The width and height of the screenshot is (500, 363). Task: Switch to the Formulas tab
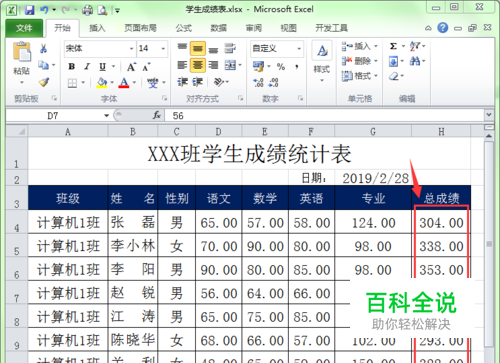pos(184,28)
